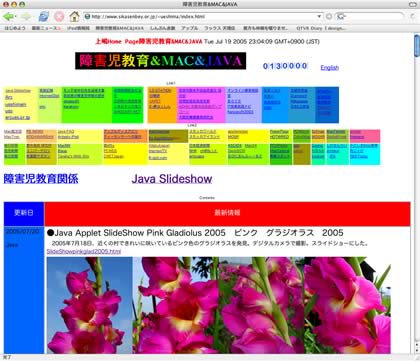
Task: Stop loading with the red X button
Action: click(59, 16)
